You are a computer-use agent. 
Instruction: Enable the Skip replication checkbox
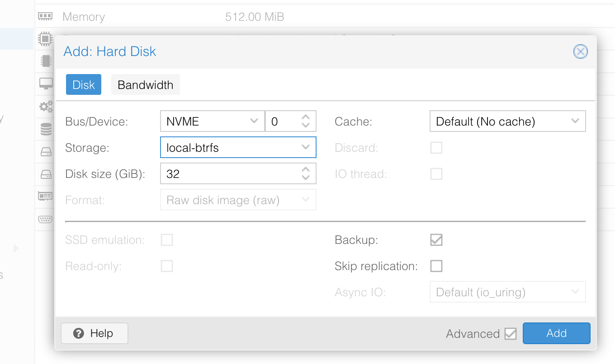(436, 266)
